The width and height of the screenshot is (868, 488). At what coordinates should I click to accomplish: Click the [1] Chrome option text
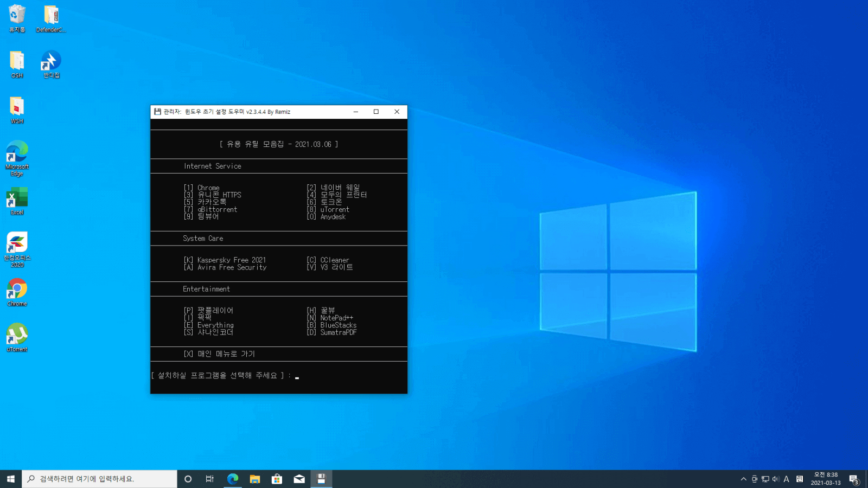point(202,188)
